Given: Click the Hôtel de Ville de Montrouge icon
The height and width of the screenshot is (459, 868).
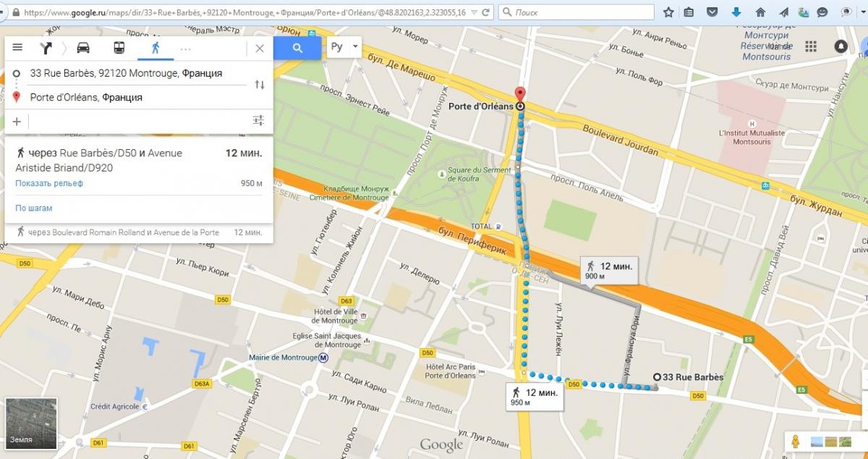Looking at the screenshot, I should [x=364, y=316].
